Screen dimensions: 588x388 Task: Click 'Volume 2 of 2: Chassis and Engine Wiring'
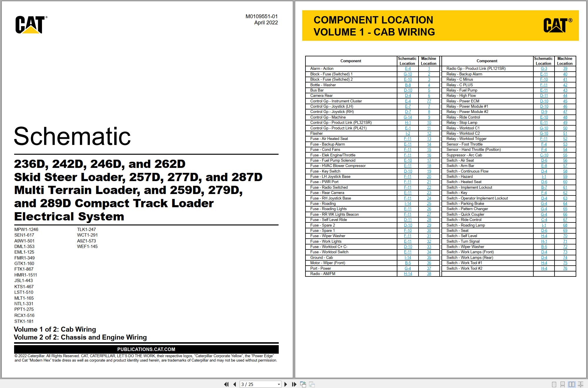(x=80, y=337)
